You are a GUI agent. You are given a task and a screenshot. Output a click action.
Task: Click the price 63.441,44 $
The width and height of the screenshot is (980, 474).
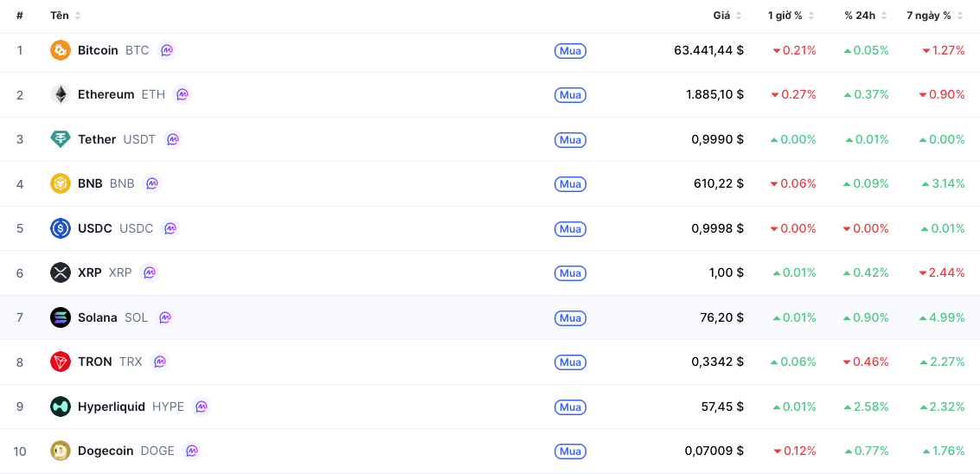(708, 51)
